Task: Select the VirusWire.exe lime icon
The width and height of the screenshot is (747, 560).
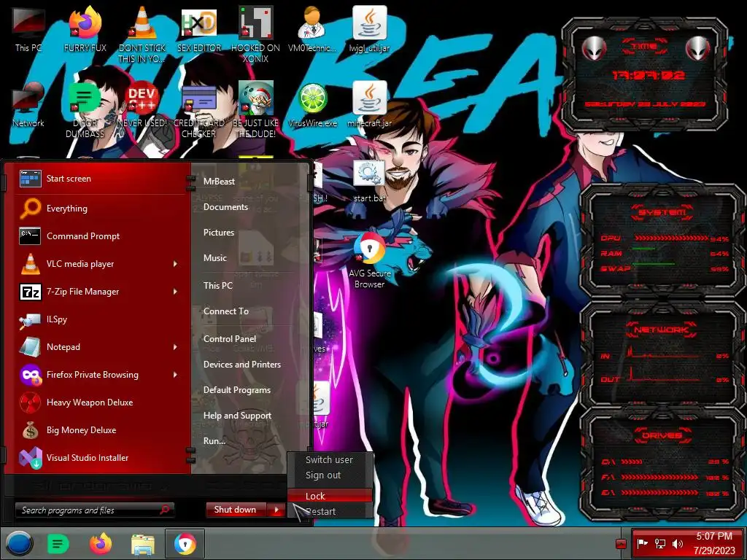Action: 312,104
